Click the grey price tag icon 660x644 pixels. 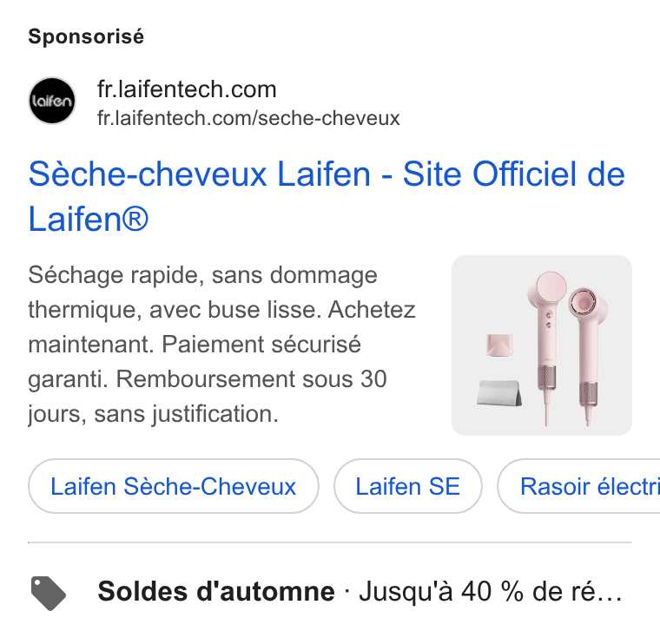click(49, 593)
